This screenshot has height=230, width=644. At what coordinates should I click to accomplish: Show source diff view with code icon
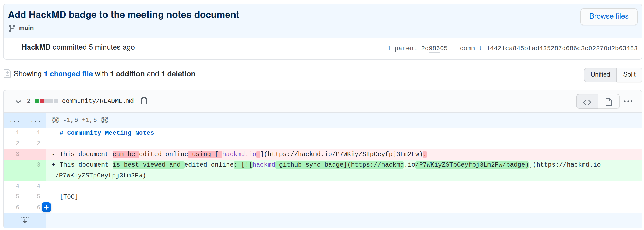click(587, 102)
